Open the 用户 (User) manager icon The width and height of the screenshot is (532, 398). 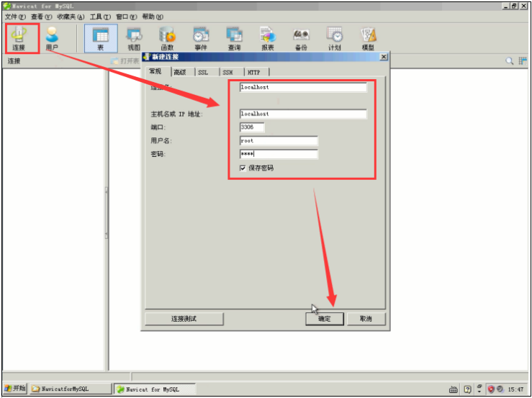coord(52,37)
